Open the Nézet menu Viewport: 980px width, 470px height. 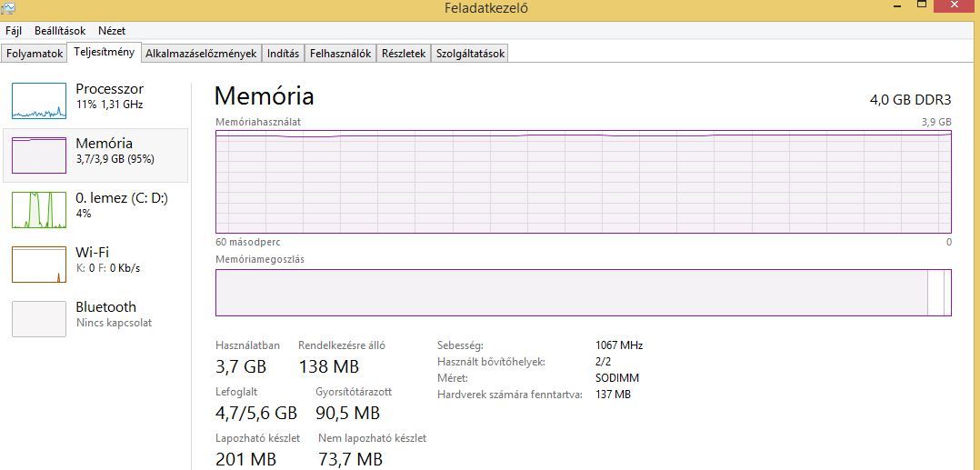click(x=112, y=31)
